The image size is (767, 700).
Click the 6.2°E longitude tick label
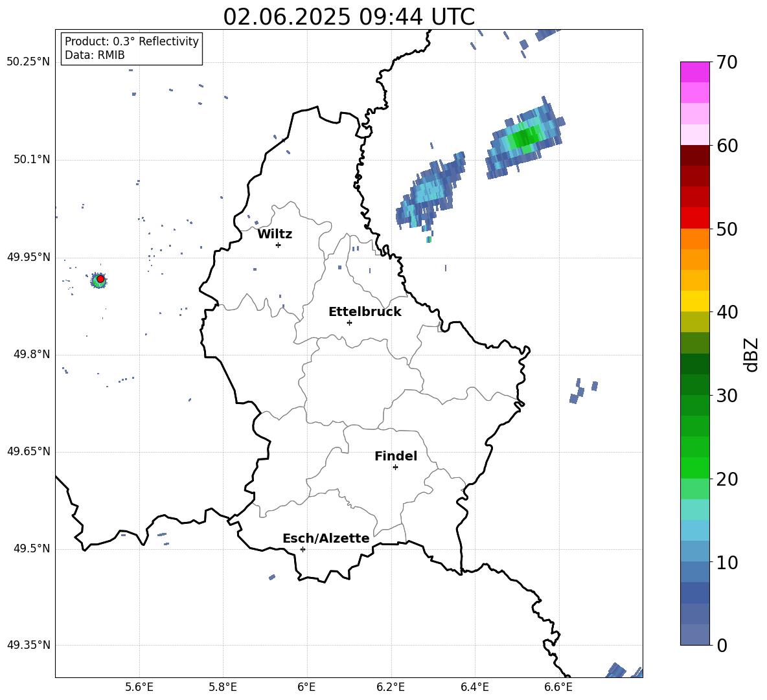click(x=391, y=687)
